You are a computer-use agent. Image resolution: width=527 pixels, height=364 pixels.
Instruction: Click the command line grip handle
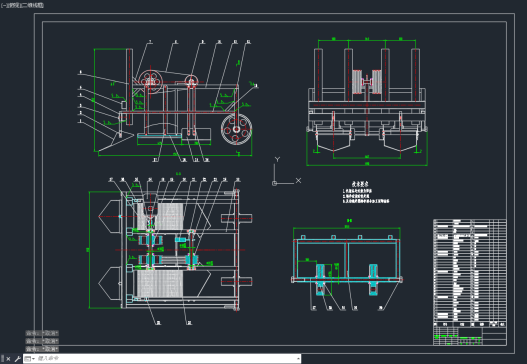(3, 359)
